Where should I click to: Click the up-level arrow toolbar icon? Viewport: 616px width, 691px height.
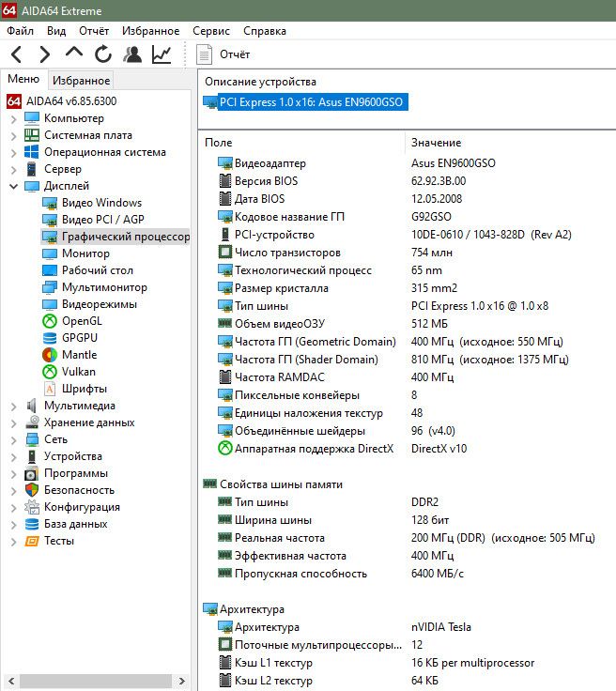click(x=73, y=53)
